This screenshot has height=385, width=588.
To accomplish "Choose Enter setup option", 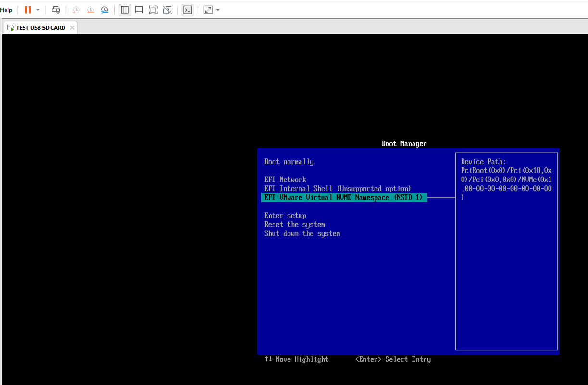I will (285, 216).
